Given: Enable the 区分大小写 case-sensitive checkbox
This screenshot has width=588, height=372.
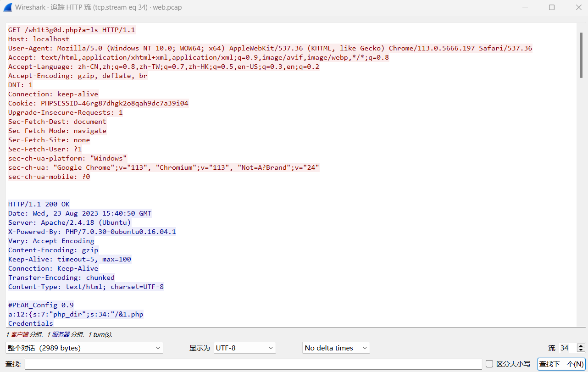Looking at the screenshot, I should [x=489, y=364].
